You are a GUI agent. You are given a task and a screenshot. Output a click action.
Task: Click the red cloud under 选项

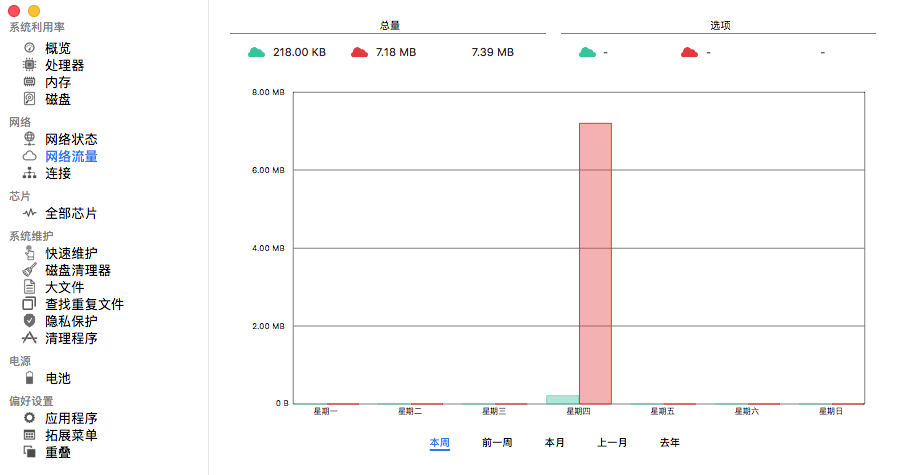(690, 52)
